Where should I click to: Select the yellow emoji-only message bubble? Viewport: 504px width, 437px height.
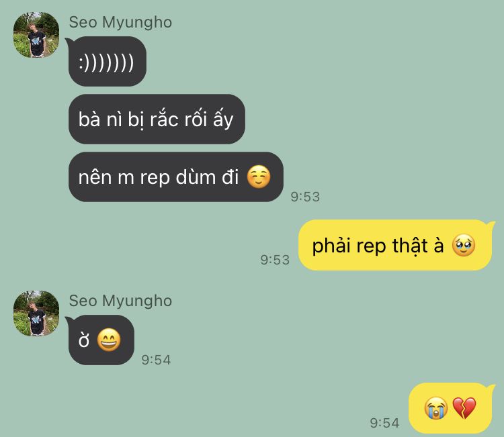[450, 407]
